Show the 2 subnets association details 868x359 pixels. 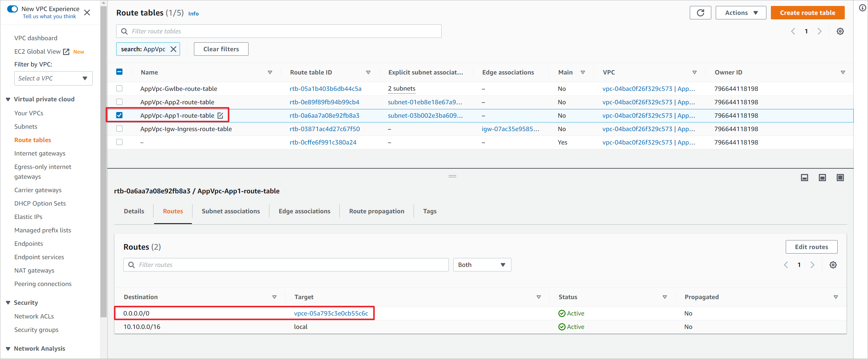(401, 88)
